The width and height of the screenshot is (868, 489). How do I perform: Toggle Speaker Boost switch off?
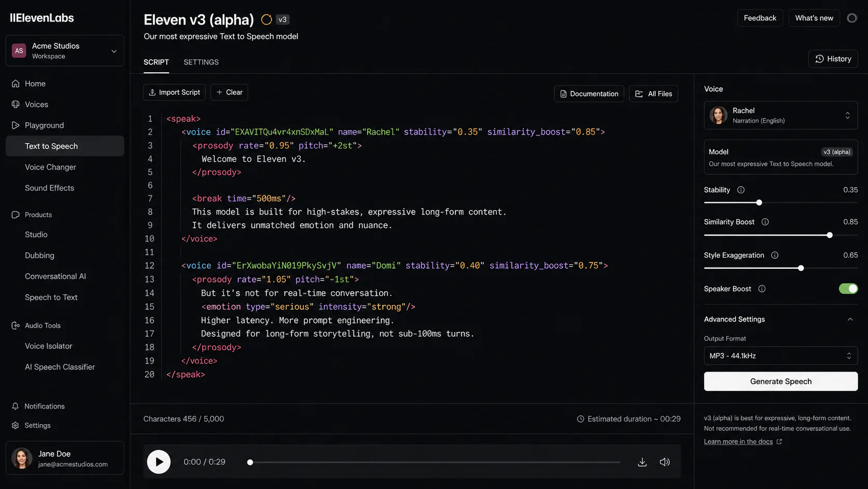coord(848,288)
